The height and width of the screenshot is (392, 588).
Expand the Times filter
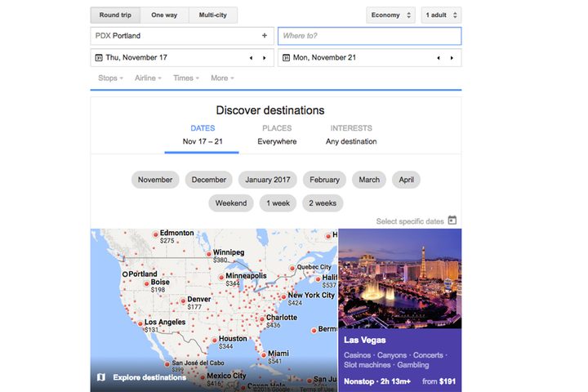pyautogui.click(x=186, y=78)
